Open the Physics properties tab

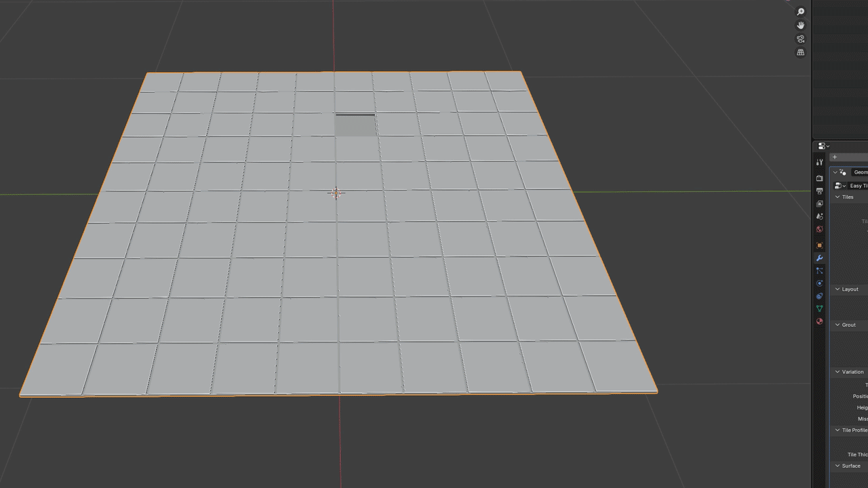click(x=820, y=283)
